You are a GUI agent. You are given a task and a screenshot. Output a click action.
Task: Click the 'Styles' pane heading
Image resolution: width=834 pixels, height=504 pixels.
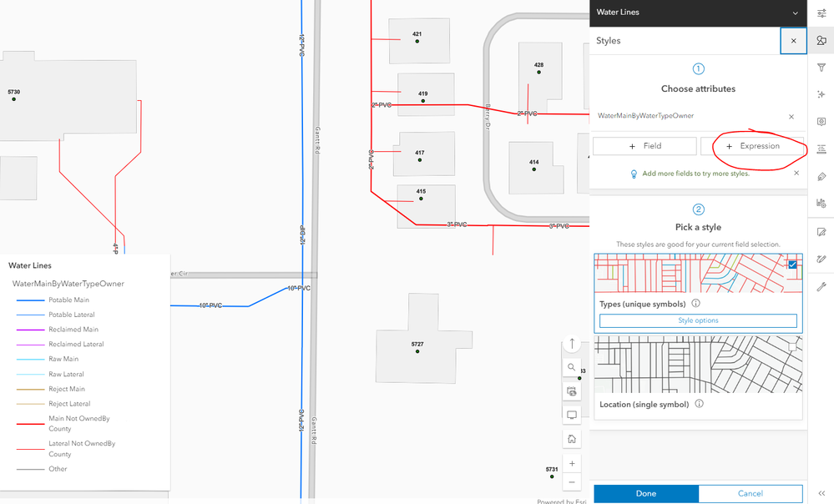tap(608, 40)
